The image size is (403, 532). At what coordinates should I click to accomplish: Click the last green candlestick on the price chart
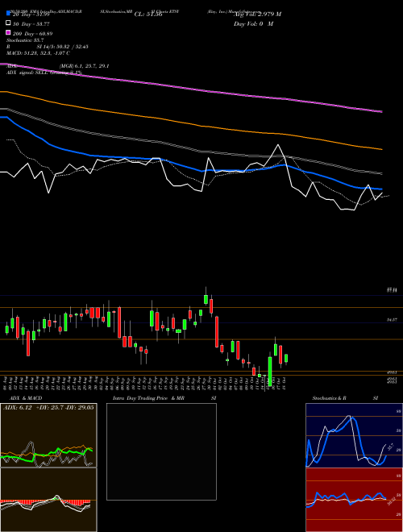(286, 358)
